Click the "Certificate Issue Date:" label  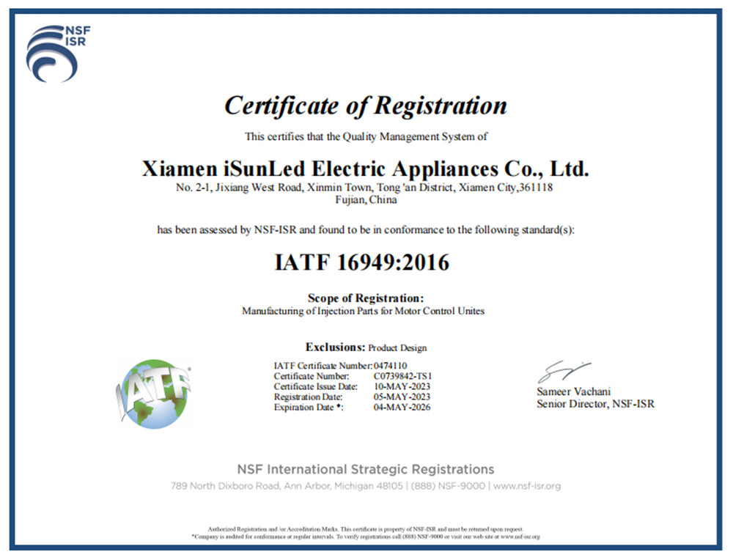pos(315,386)
